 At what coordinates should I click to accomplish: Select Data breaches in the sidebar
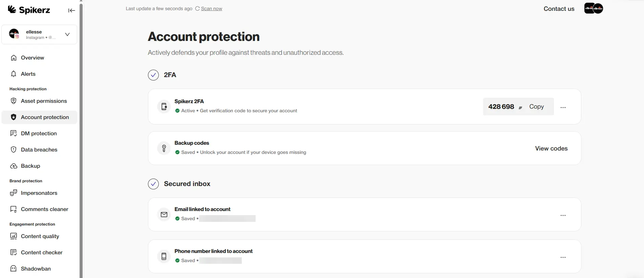(x=39, y=149)
